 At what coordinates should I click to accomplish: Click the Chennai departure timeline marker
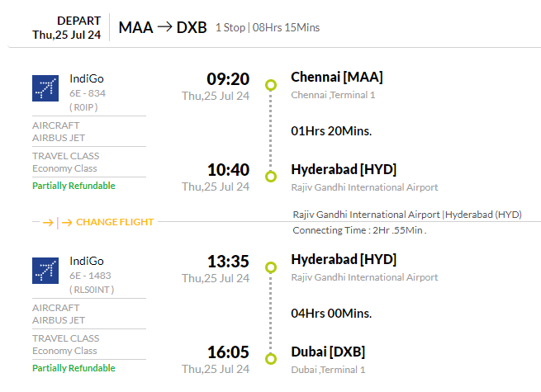coord(271,85)
